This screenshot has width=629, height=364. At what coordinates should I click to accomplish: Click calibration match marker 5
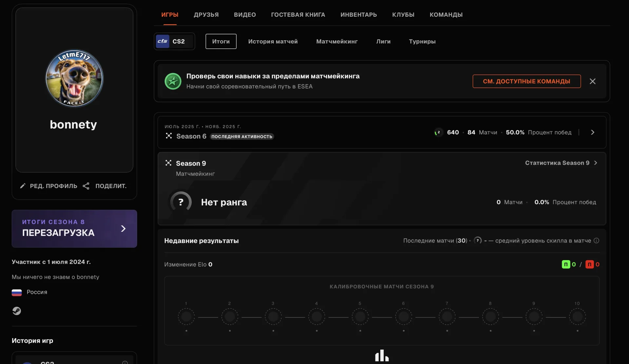(x=360, y=317)
